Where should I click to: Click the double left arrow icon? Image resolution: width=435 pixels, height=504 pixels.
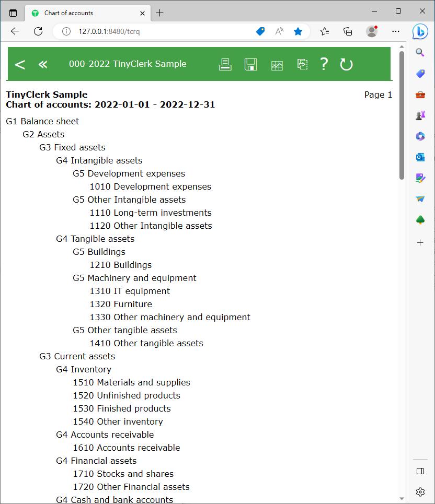coord(43,64)
